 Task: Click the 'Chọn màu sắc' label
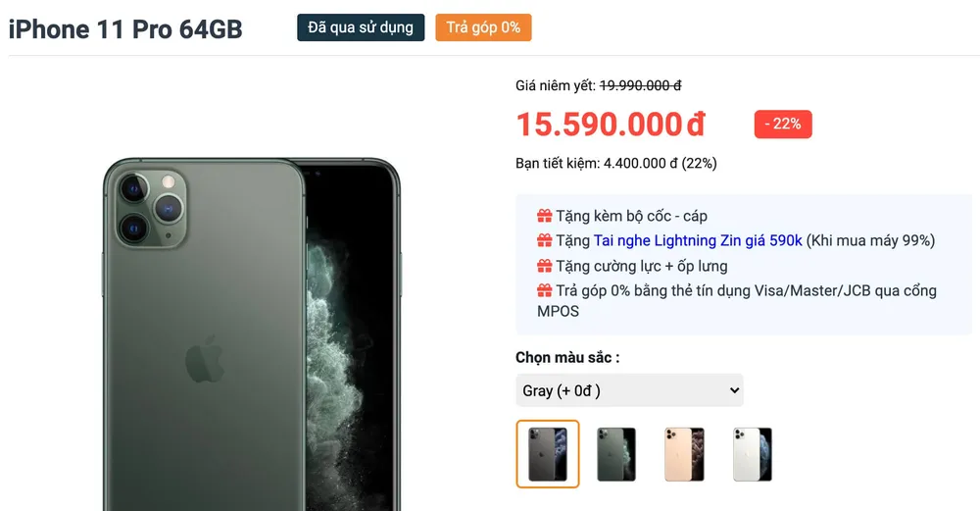coord(567,358)
